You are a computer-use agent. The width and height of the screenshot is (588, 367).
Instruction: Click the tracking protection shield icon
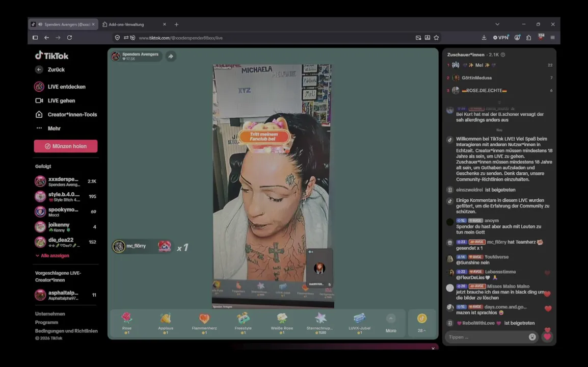[x=117, y=38]
